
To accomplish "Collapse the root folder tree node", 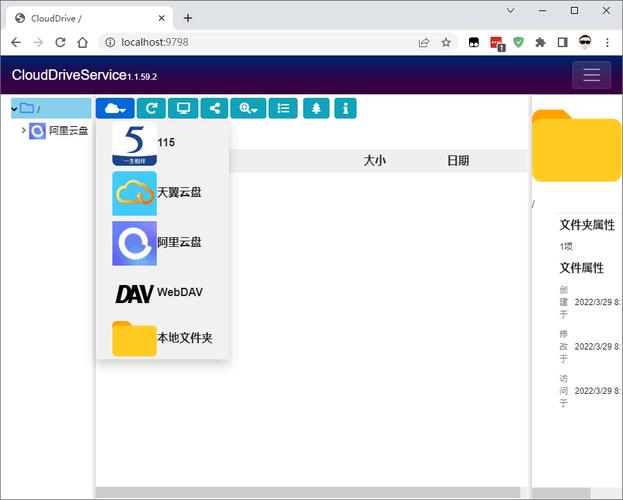I will pyautogui.click(x=14, y=109).
